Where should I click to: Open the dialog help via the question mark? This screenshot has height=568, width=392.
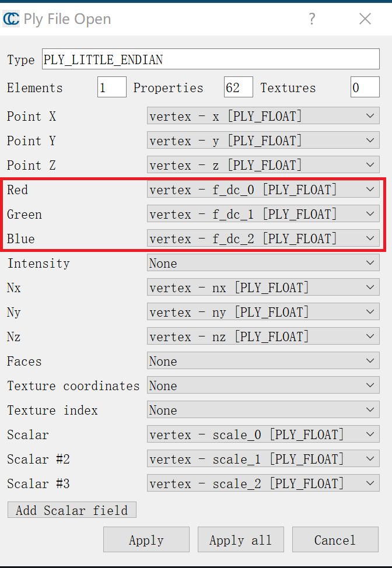[312, 19]
